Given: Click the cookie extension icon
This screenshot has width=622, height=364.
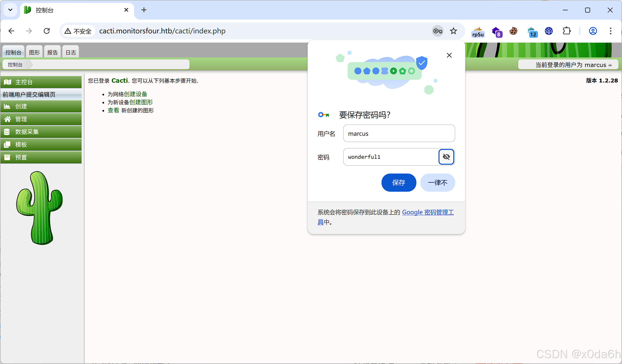Looking at the screenshot, I should (513, 31).
